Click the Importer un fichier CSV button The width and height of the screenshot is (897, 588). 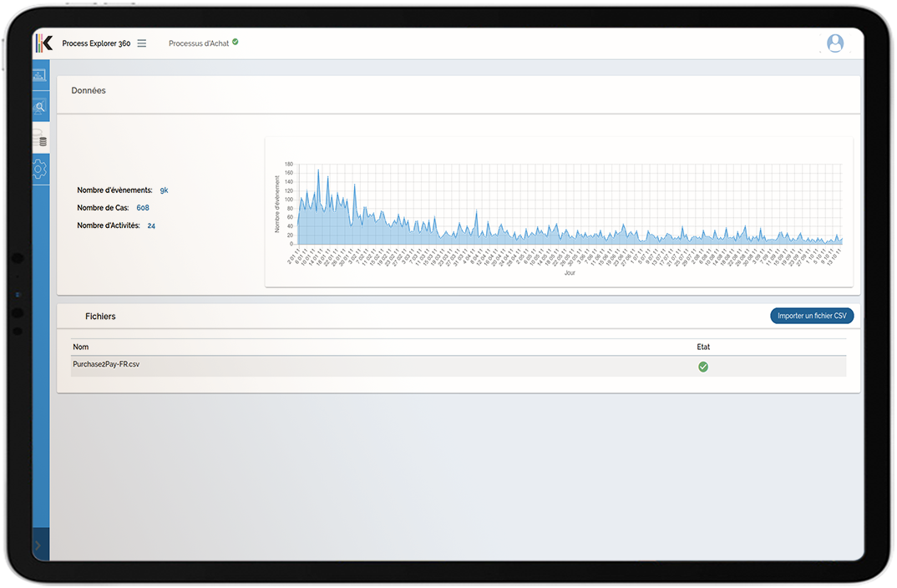pyautogui.click(x=812, y=316)
